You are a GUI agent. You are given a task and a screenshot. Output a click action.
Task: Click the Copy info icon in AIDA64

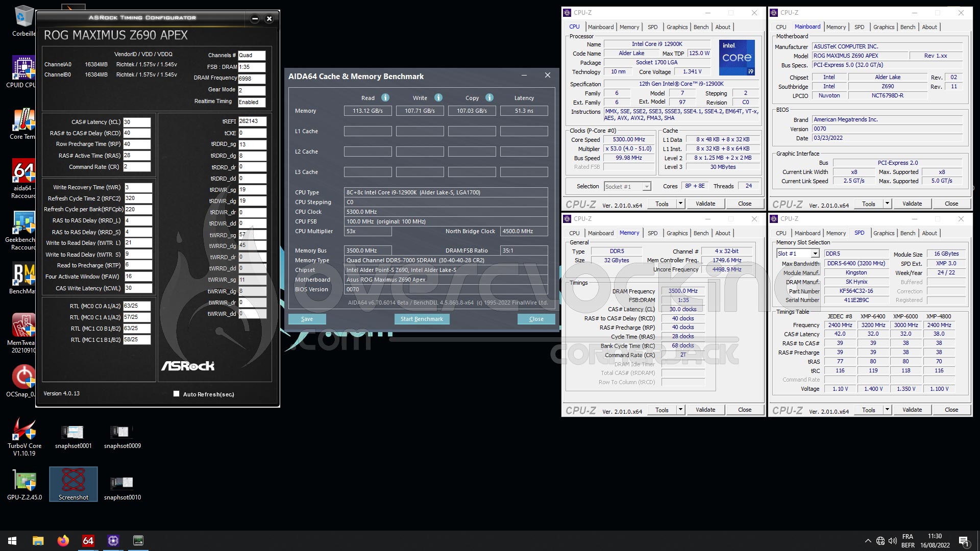[x=489, y=97]
